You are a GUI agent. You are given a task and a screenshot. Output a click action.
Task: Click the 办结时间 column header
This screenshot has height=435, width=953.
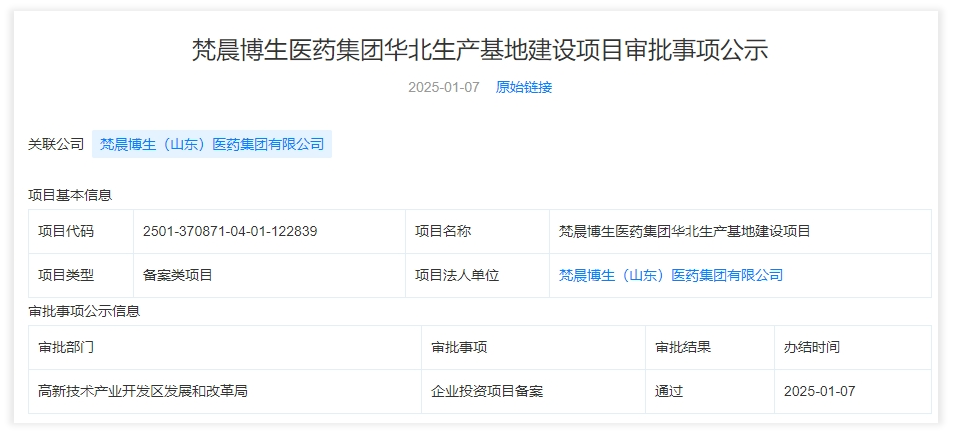[812, 347]
